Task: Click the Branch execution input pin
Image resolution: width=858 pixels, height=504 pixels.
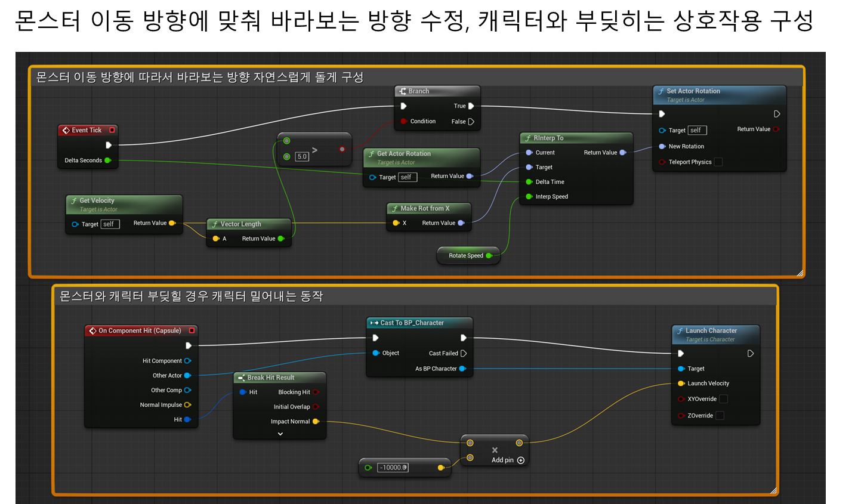Action: [x=404, y=106]
